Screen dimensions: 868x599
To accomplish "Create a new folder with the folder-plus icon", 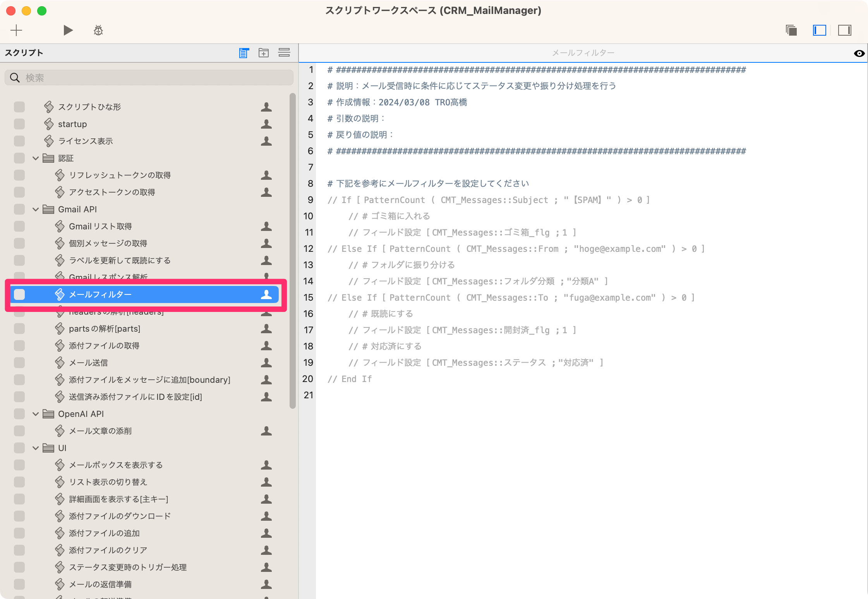I will click(x=264, y=53).
